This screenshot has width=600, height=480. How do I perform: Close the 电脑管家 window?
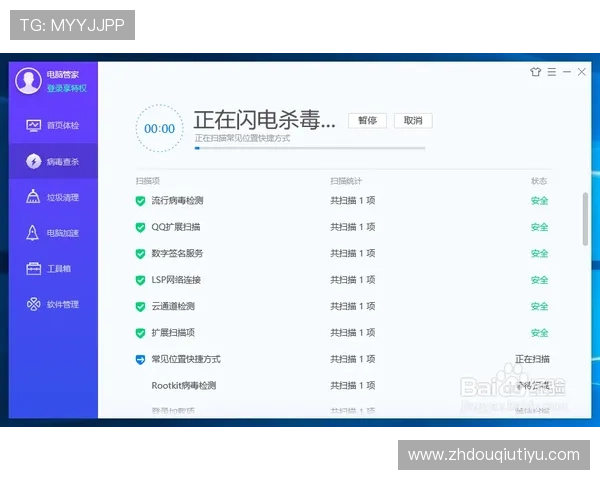pyautogui.click(x=582, y=72)
